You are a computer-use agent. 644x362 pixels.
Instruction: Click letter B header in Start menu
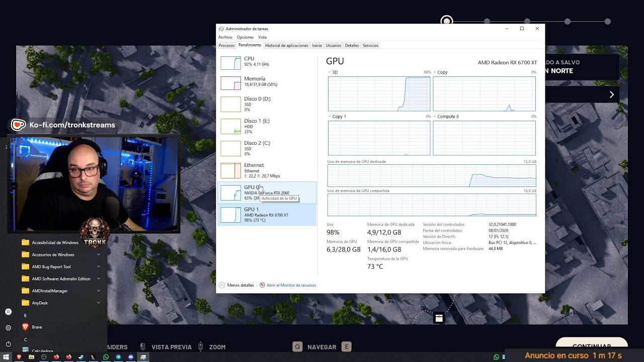click(x=25, y=315)
